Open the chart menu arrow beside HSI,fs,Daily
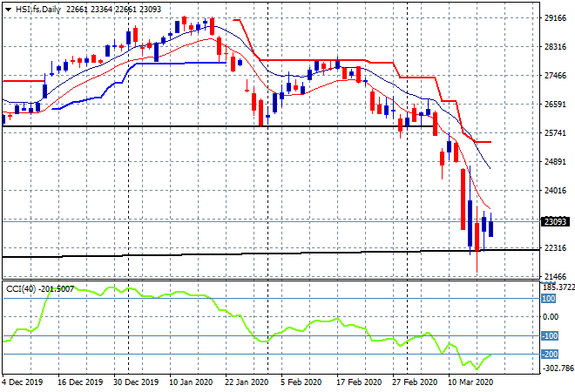Viewport: 575px width, 392px height. pyautogui.click(x=8, y=10)
